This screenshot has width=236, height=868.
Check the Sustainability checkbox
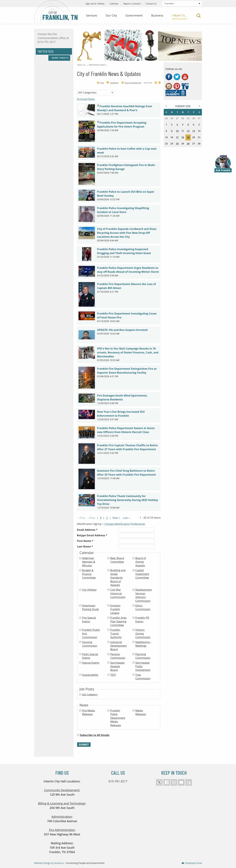pyautogui.click(x=80, y=675)
